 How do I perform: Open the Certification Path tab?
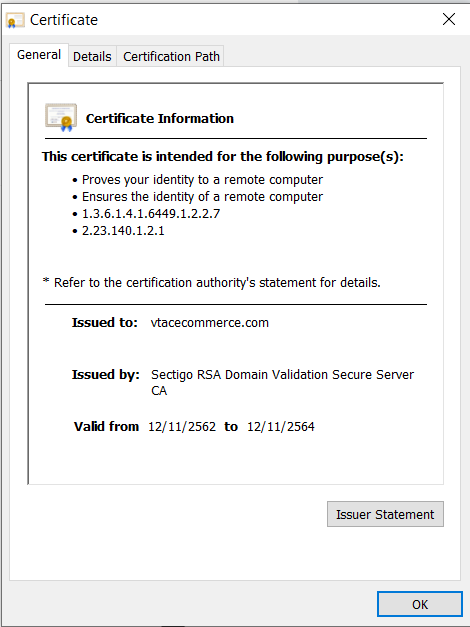[x=171, y=56]
